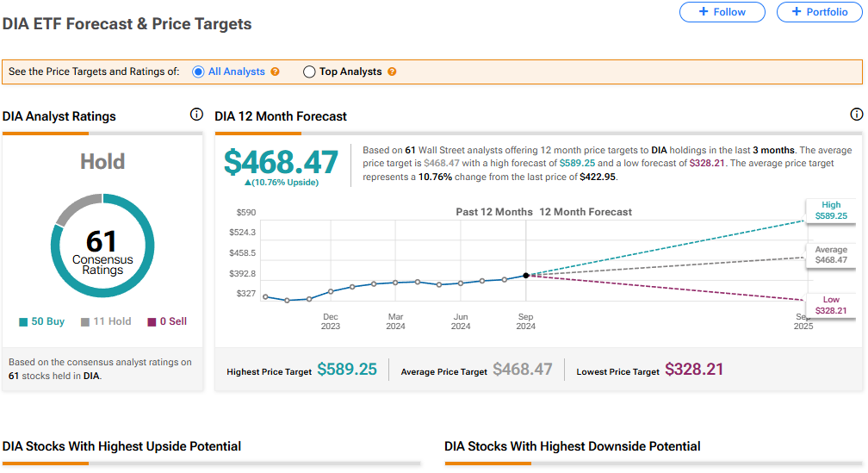Screen dimensions: 868x473
Task: Click the gray Hold legend swatch
Action: (84, 322)
